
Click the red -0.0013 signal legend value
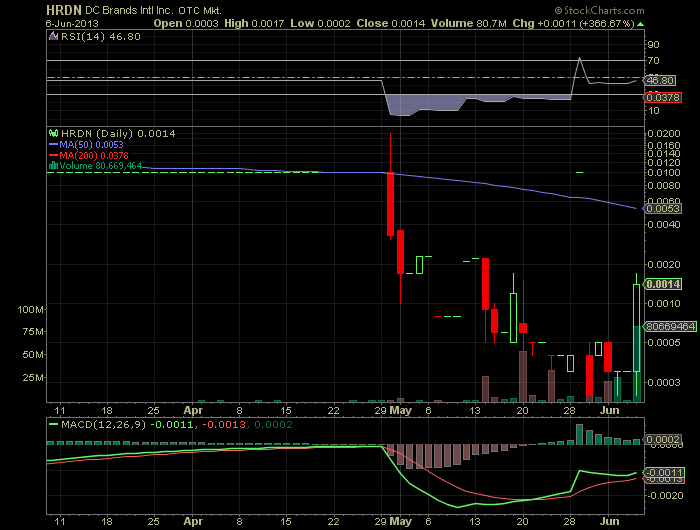tap(225, 425)
